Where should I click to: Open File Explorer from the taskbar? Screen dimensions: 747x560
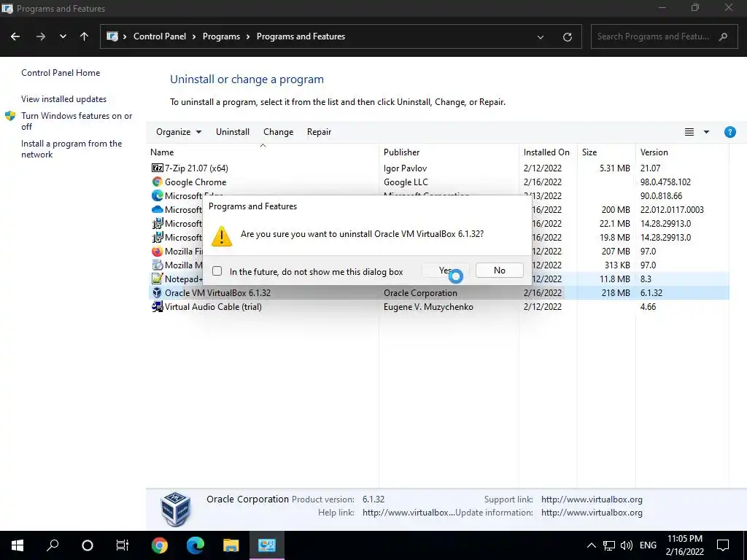[x=231, y=545]
